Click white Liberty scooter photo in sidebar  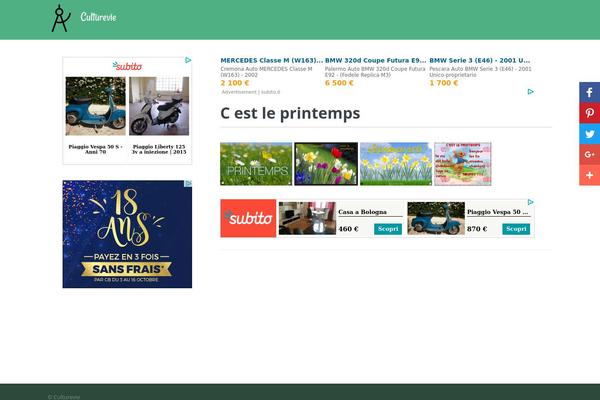pos(159,106)
